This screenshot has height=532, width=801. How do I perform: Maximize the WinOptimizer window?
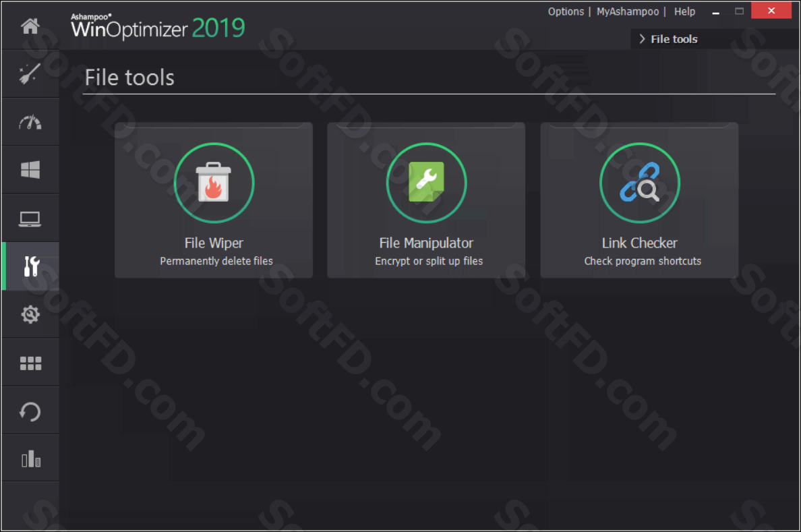click(739, 11)
